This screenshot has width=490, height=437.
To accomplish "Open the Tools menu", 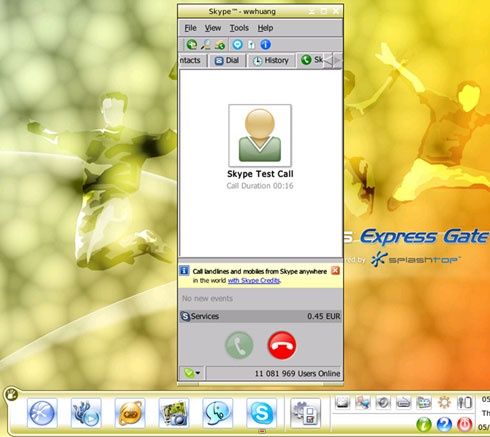I will pyautogui.click(x=239, y=28).
